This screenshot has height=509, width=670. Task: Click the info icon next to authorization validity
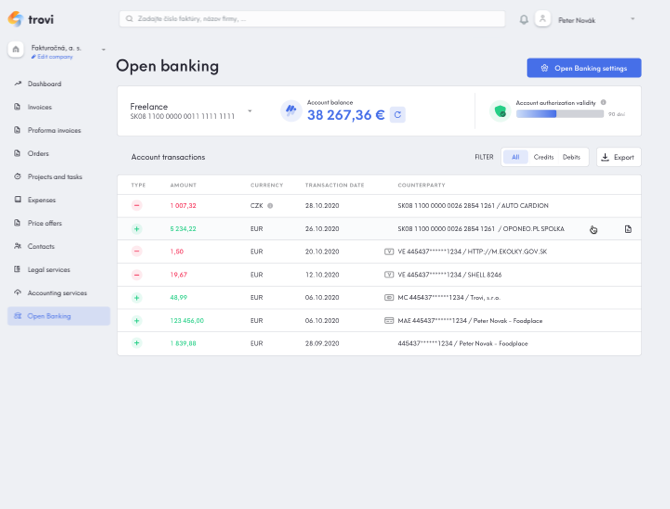603,102
